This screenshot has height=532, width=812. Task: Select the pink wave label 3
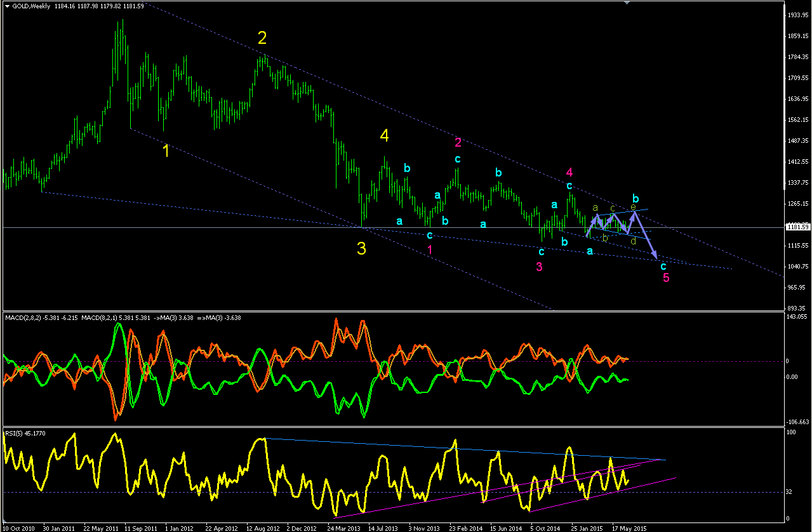coord(539,267)
